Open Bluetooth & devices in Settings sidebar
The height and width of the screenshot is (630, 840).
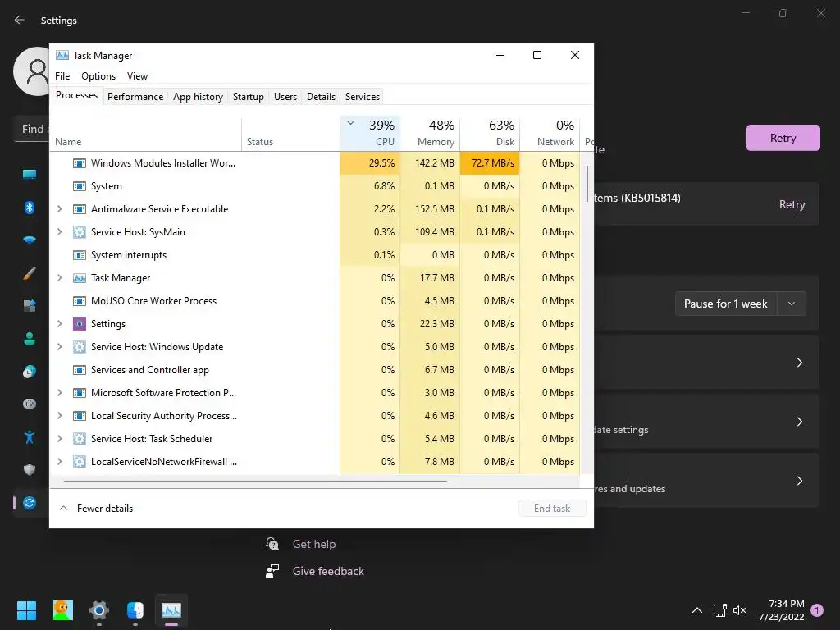30,208
